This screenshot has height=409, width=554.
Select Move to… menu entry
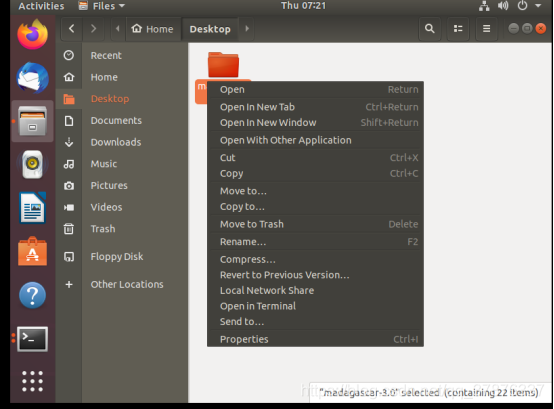pyautogui.click(x=316, y=191)
